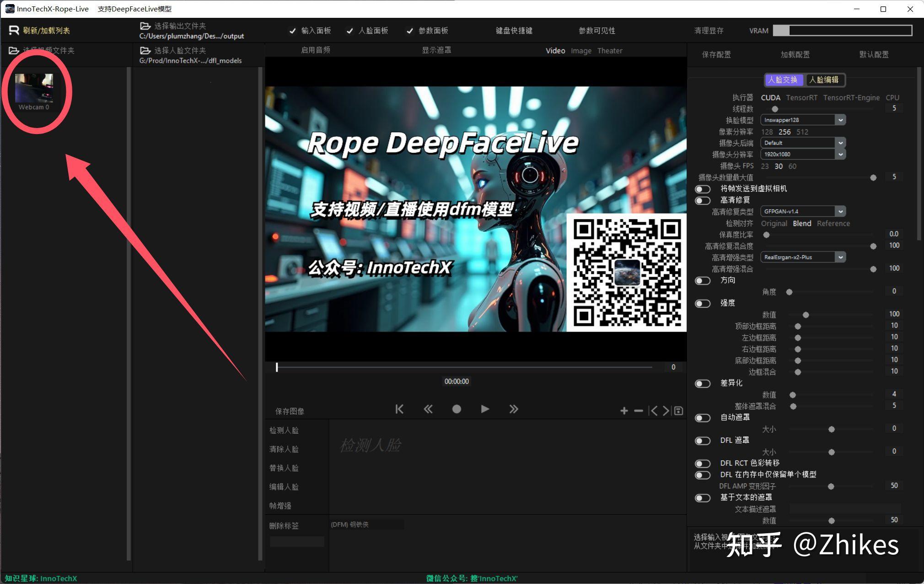
Task: Open the output folder chooser icon
Action: pyautogui.click(x=145, y=26)
